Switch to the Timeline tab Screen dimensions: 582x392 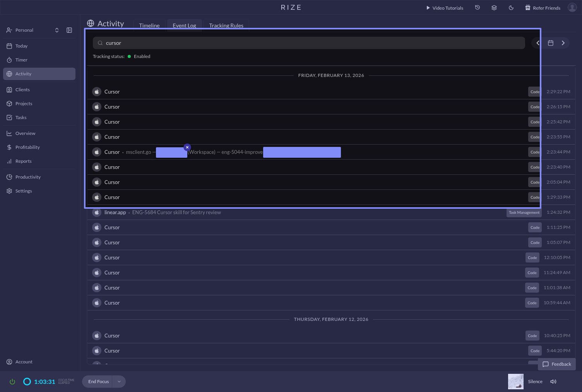[x=149, y=26]
